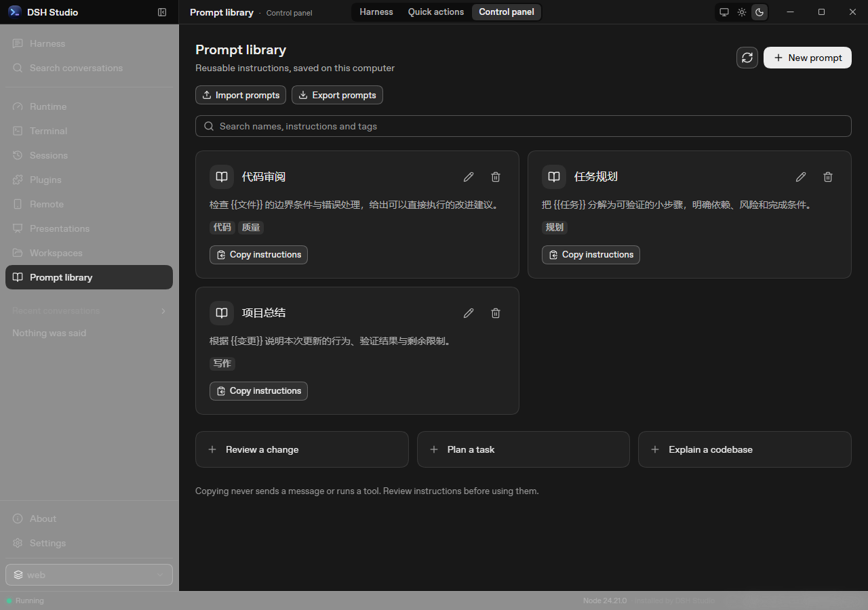Click the Import prompts button
Viewport: 868px width, 610px height.
click(x=241, y=95)
